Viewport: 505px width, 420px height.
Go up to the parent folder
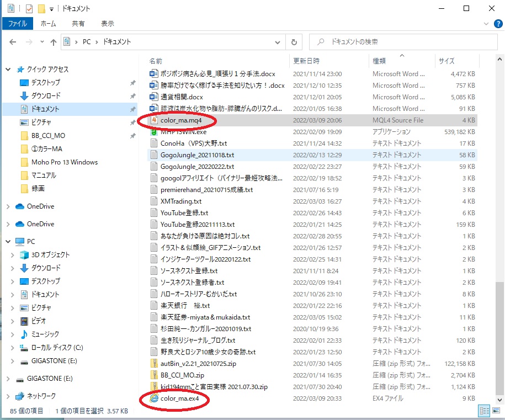(x=54, y=42)
